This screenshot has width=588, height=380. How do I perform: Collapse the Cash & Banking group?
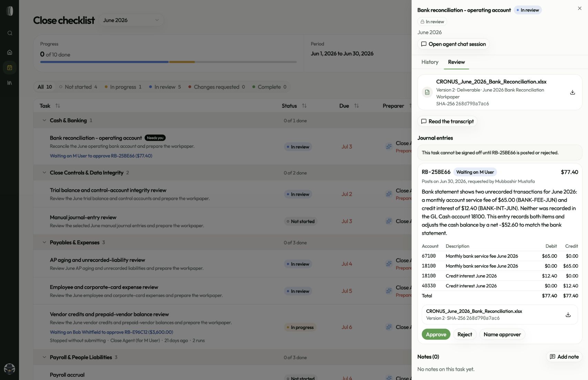click(x=44, y=120)
